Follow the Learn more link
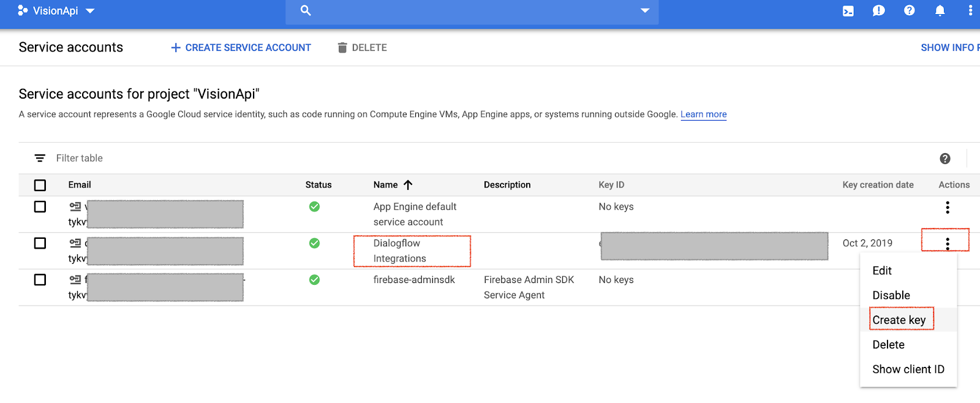 click(x=703, y=115)
